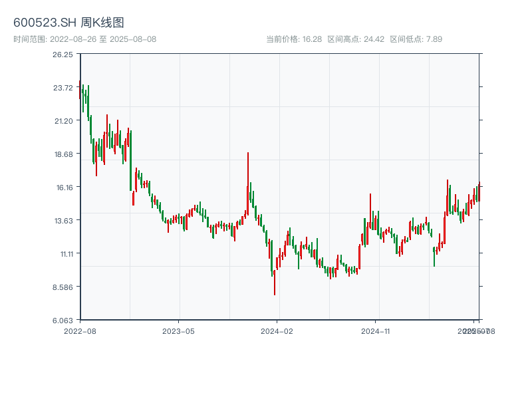Select the time range text starting 2022-08-26
532x399 pixels.
[84, 39]
